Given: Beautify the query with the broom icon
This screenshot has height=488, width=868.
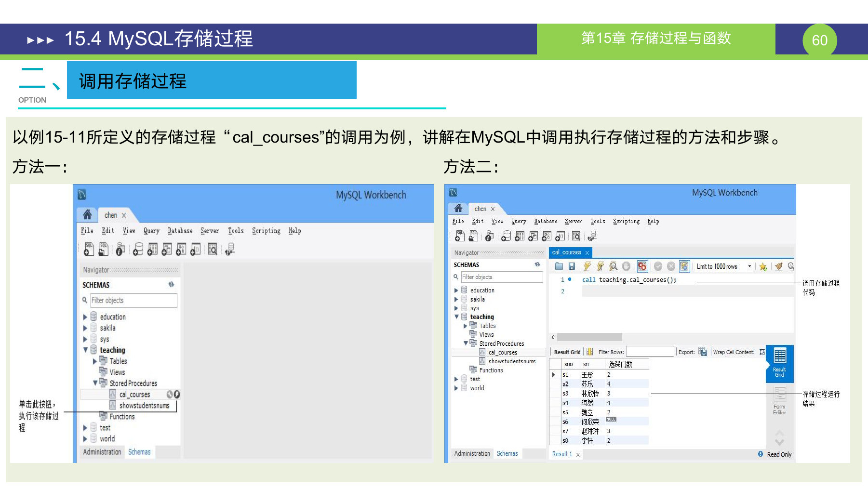Looking at the screenshot, I should click(x=778, y=266).
